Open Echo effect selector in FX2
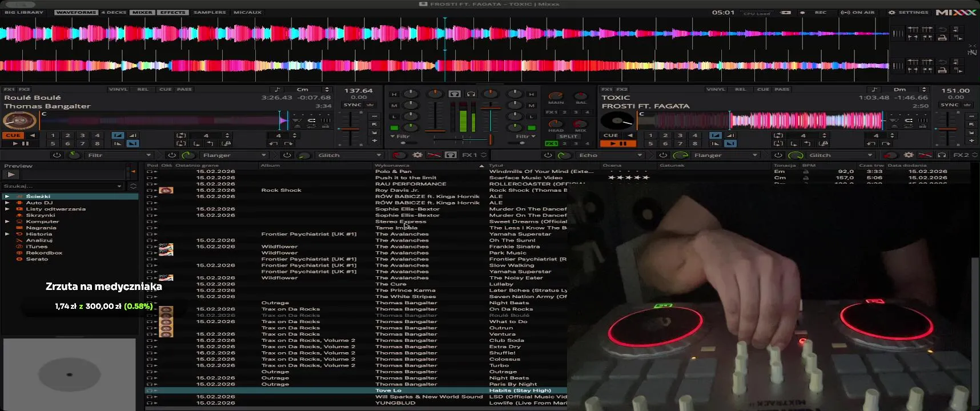 [x=611, y=155]
